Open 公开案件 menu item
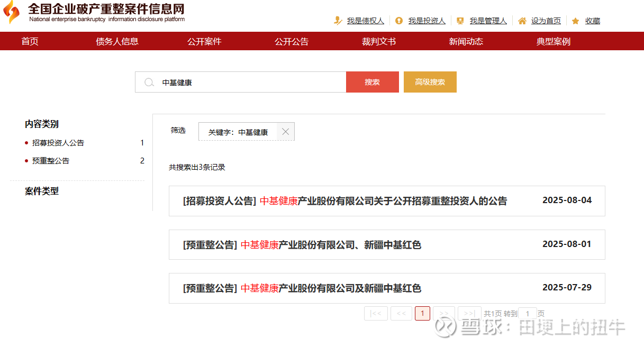This screenshot has width=644, height=347. click(x=204, y=41)
